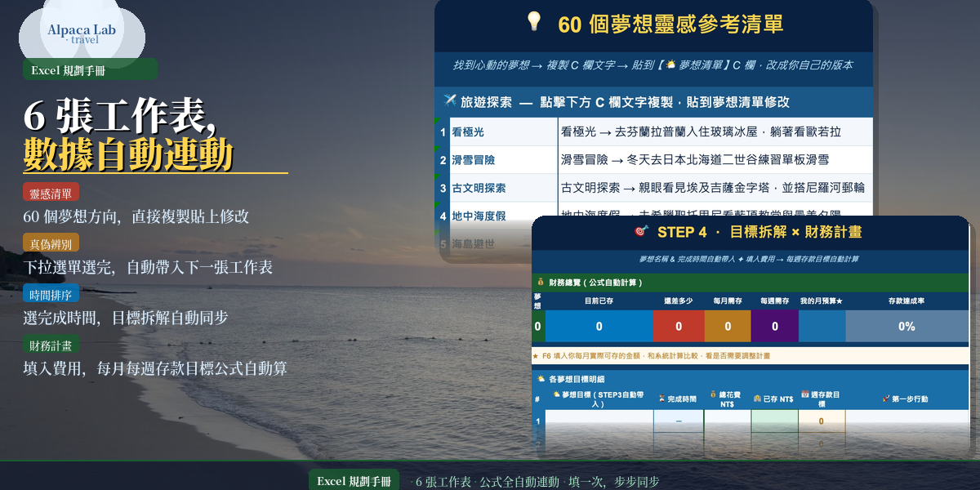Click the tagline 6 張工作表 · 公式全自動連動 · 填一次
This screenshot has height=490, width=980.
(535, 482)
